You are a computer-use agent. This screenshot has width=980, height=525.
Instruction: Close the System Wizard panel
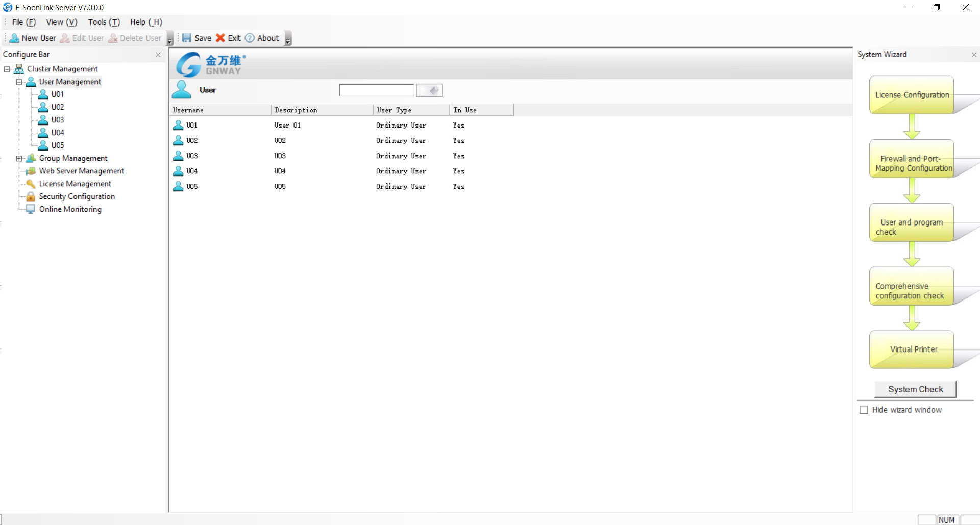974,55
